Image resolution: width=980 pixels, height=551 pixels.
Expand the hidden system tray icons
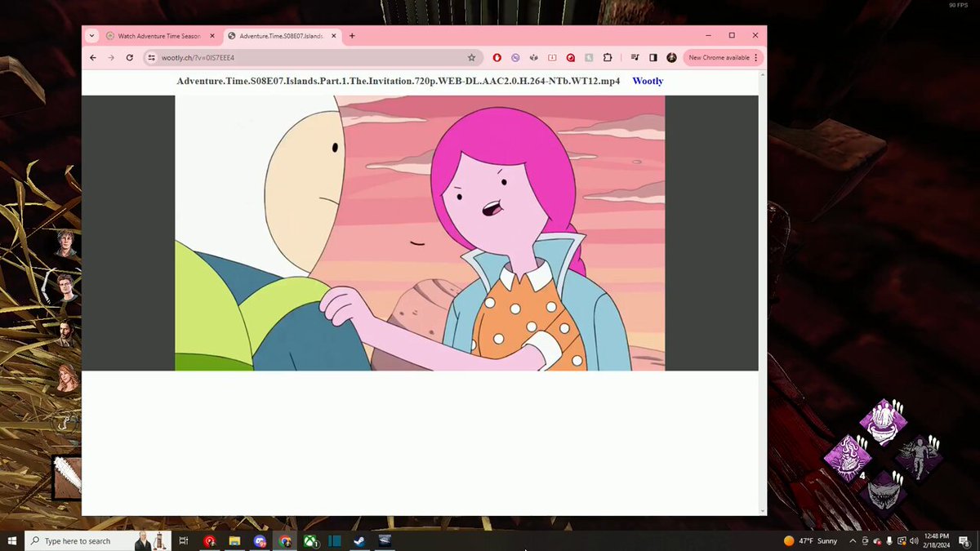click(853, 540)
